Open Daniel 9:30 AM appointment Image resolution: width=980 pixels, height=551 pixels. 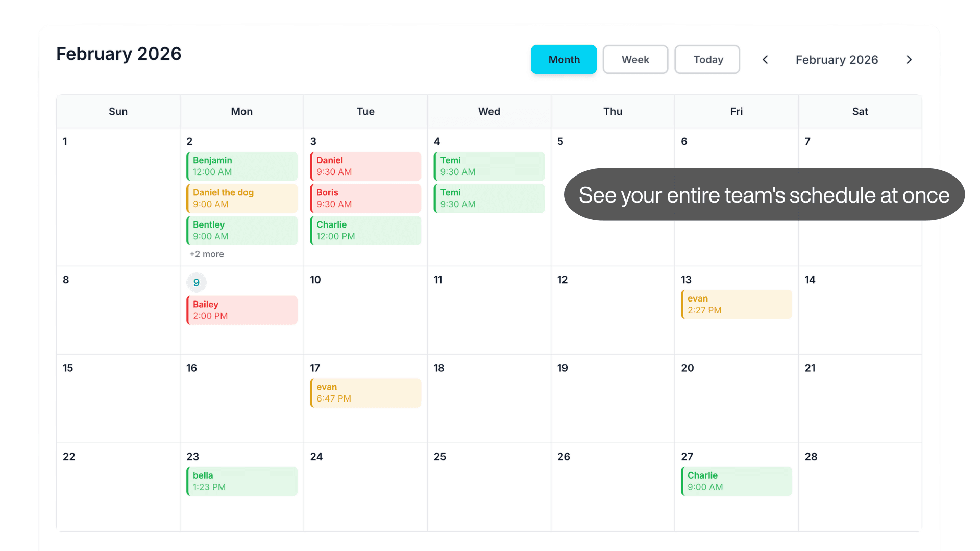click(365, 166)
